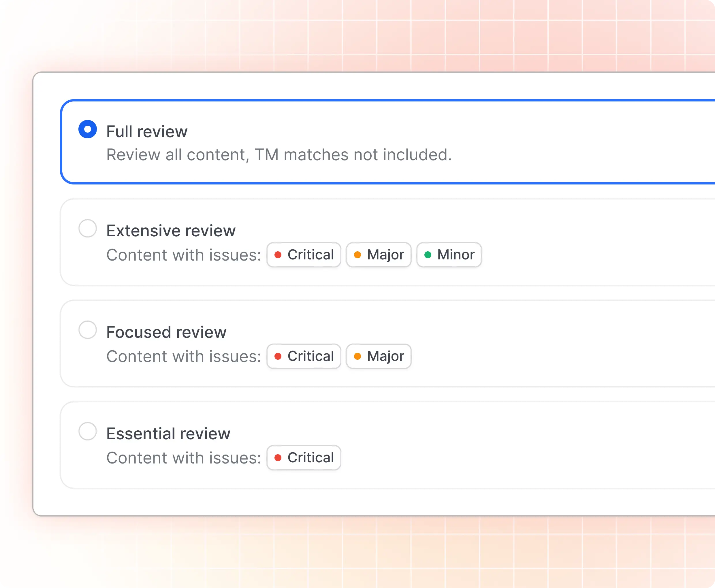This screenshot has height=588, width=715.
Task: Click the Critical tag under Extensive review
Action: [x=304, y=255]
